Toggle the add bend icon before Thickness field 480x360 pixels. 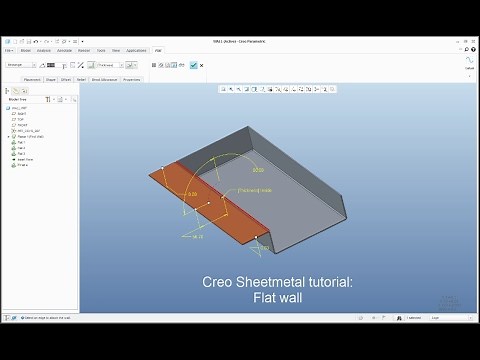click(91, 65)
